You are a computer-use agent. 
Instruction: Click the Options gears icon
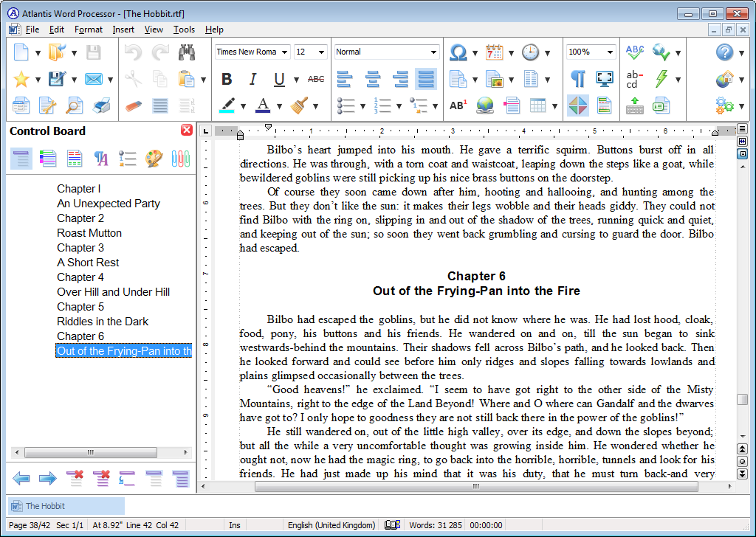(x=724, y=105)
